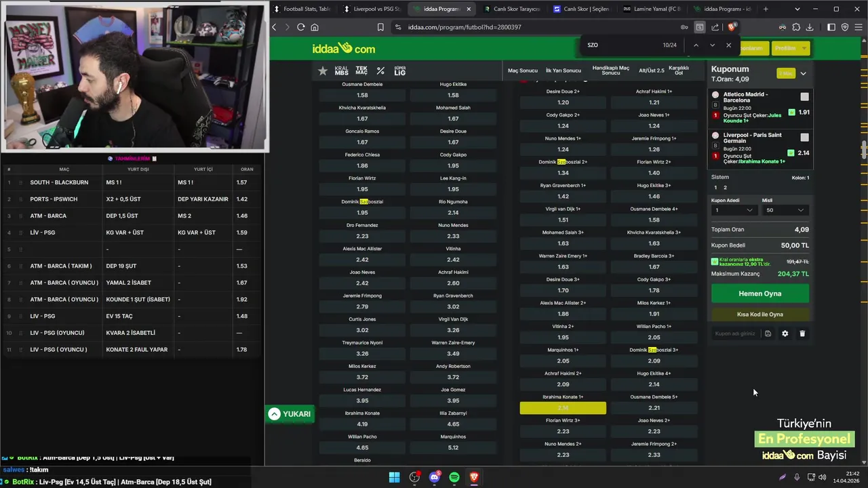The height and width of the screenshot is (488, 868).
Task: Toggle checkbox for Atletico Madrid - Barcelona bet
Action: [804, 97]
